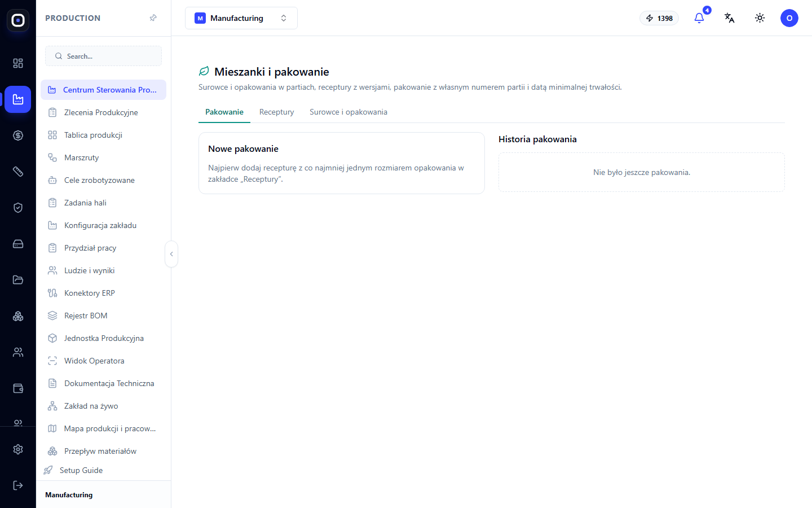The image size is (812, 508).
Task: Open the inventory drive icon in left rail
Action: [x=18, y=244]
